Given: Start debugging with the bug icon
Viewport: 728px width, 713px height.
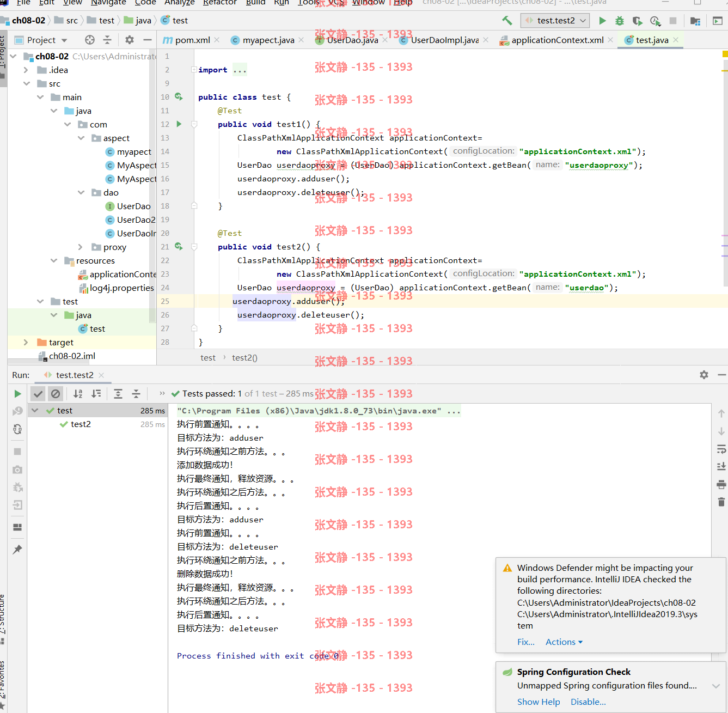Looking at the screenshot, I should tap(620, 21).
